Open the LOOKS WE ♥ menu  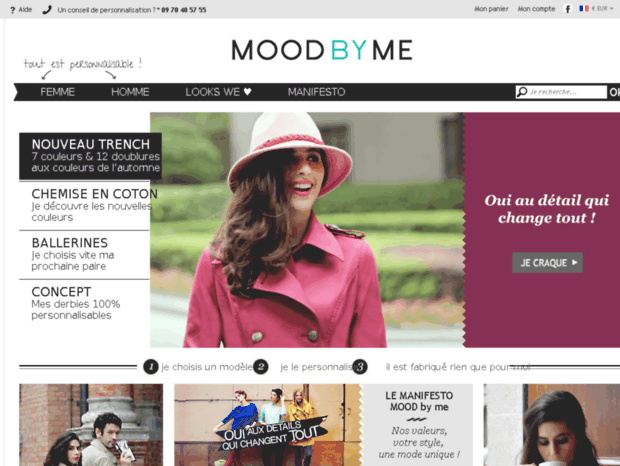pos(218,92)
